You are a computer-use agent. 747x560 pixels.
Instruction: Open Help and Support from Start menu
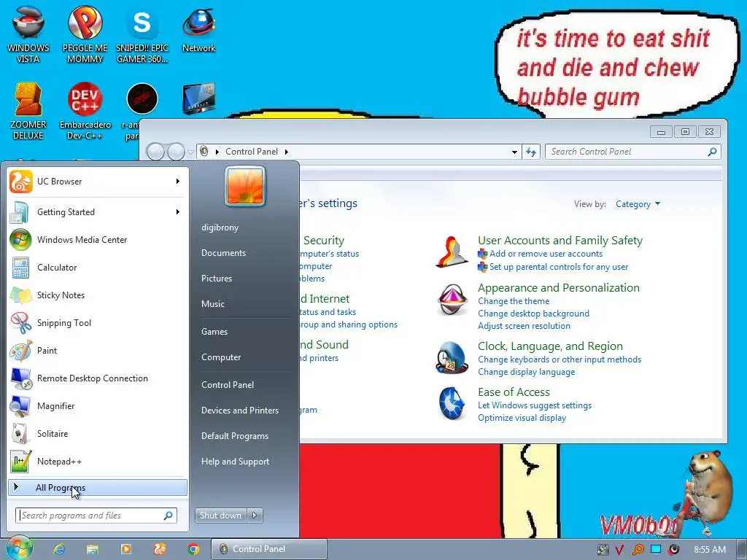point(235,462)
